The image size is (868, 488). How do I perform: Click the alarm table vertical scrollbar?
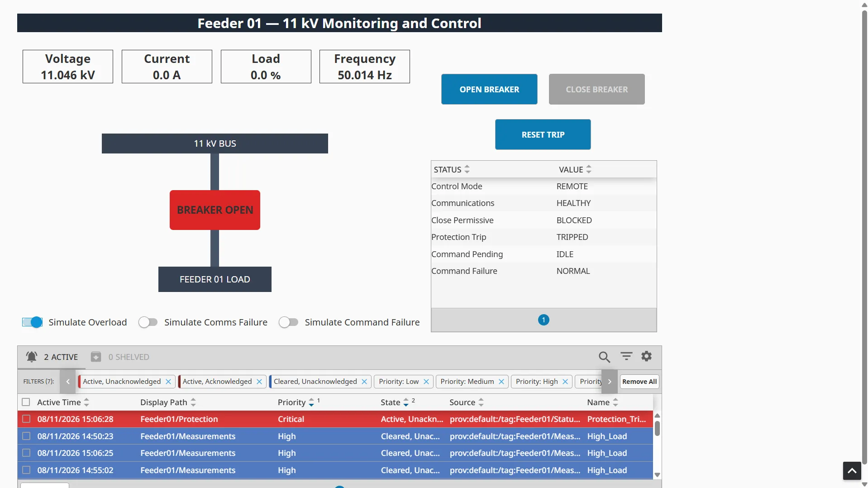657,445
